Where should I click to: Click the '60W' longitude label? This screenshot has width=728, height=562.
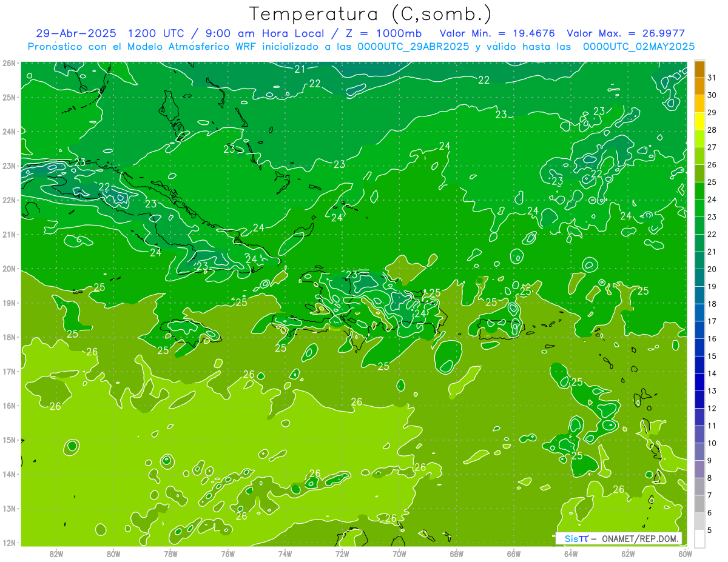(686, 554)
